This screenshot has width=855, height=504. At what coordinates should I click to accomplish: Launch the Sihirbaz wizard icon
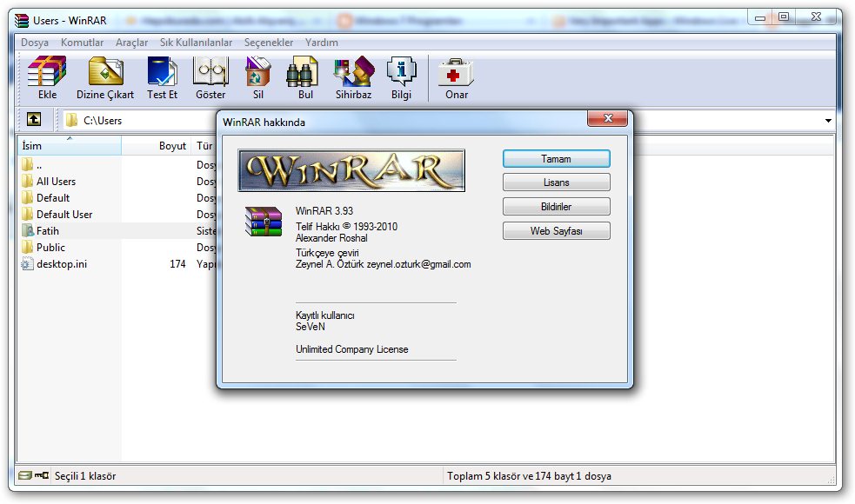tap(354, 72)
